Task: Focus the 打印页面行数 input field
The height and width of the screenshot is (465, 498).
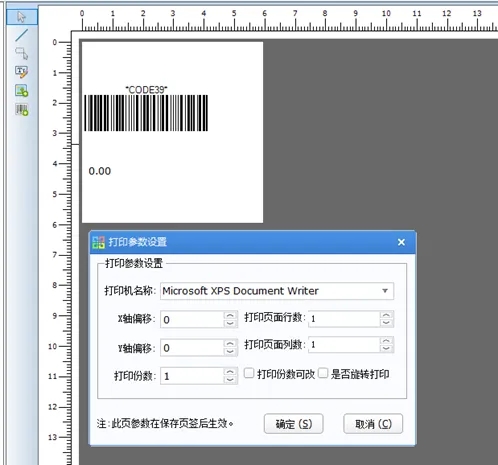Action: coord(344,319)
